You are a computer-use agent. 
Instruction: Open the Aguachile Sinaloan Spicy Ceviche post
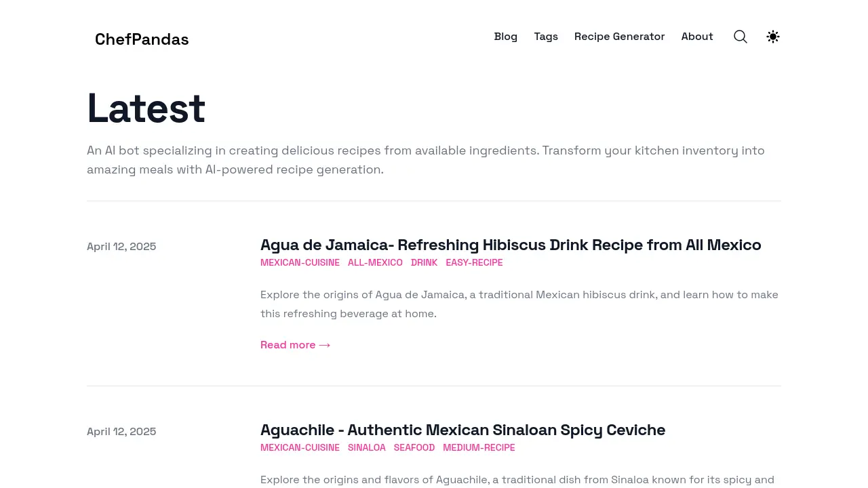pyautogui.click(x=462, y=430)
